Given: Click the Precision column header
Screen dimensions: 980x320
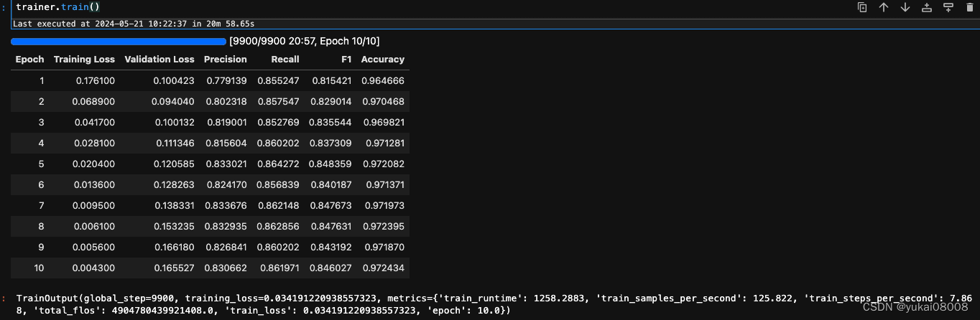Looking at the screenshot, I should tap(226, 60).
